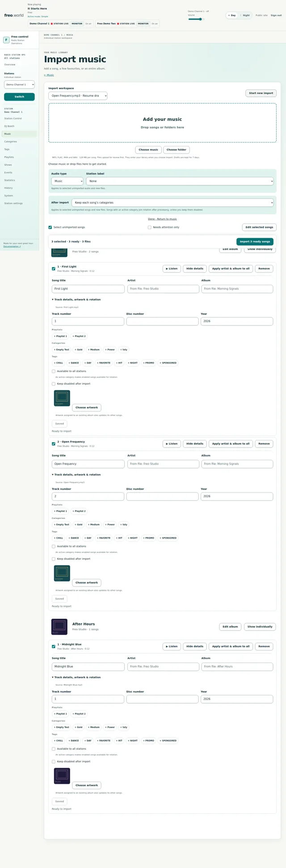Uncheck the First Light song checkbox
The height and width of the screenshot is (868, 286).
[x=54, y=269]
